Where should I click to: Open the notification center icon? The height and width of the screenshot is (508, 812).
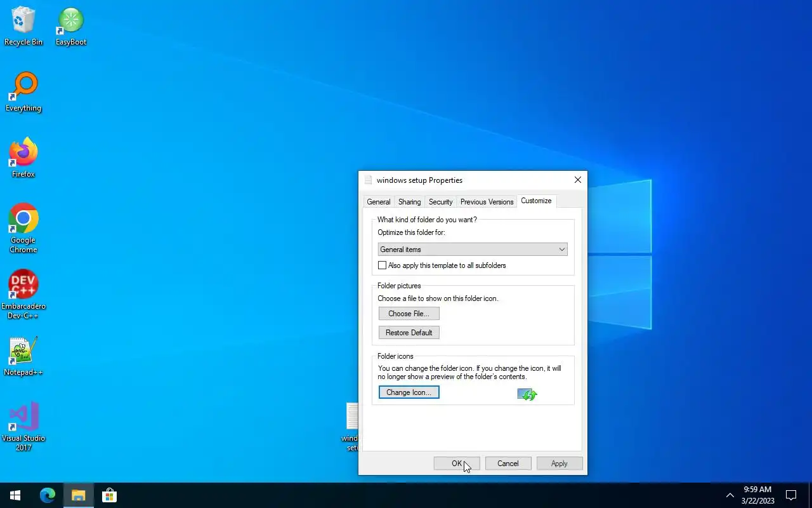click(791, 495)
